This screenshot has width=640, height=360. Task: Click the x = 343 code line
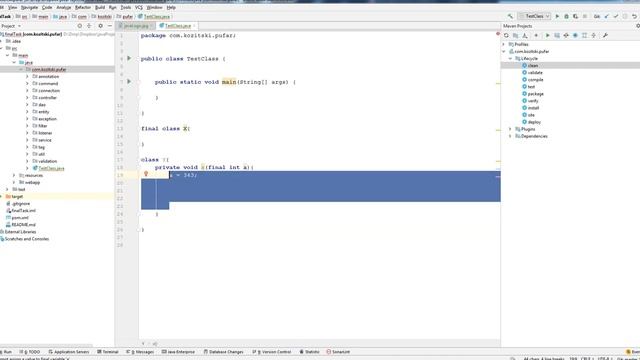183,175
